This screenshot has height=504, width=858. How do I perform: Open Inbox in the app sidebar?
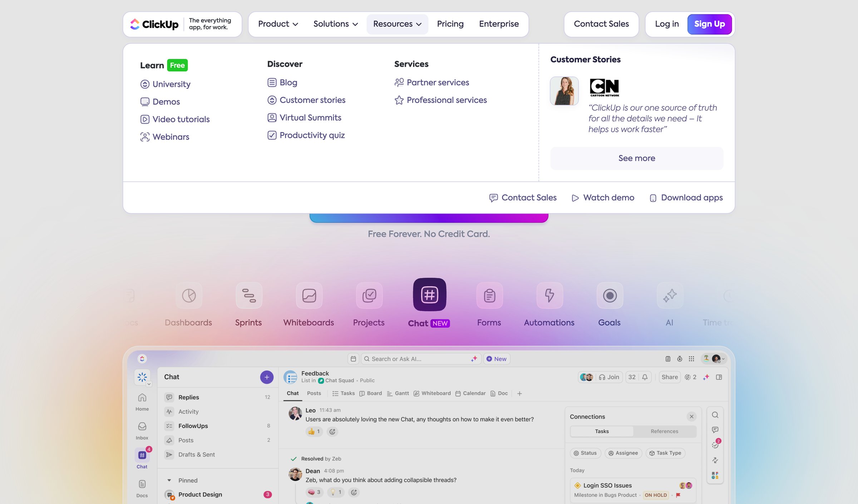tap(142, 431)
